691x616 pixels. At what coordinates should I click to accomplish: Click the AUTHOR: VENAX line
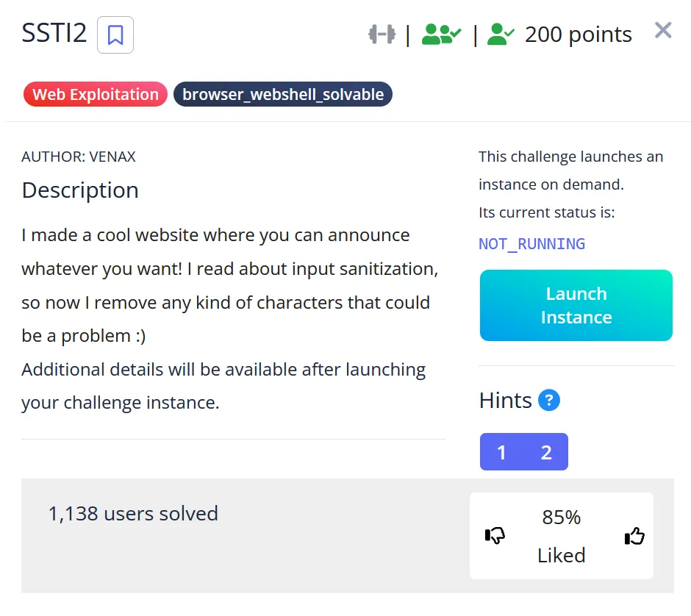click(x=79, y=157)
